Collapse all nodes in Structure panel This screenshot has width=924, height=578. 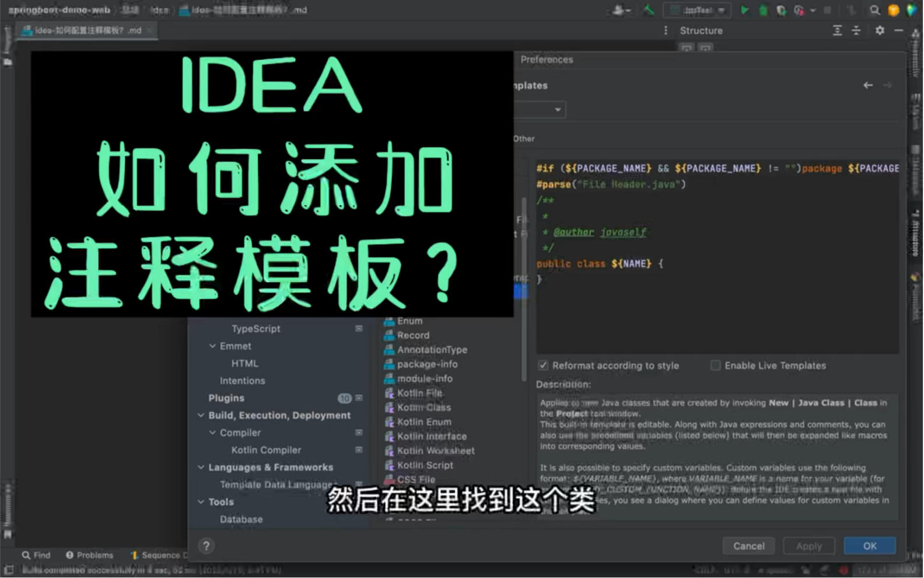click(856, 30)
